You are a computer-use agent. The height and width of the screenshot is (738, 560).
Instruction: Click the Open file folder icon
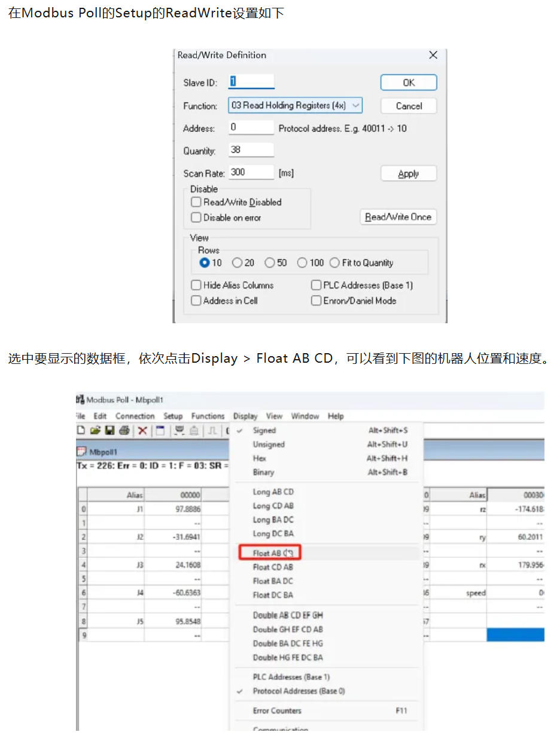tap(95, 430)
